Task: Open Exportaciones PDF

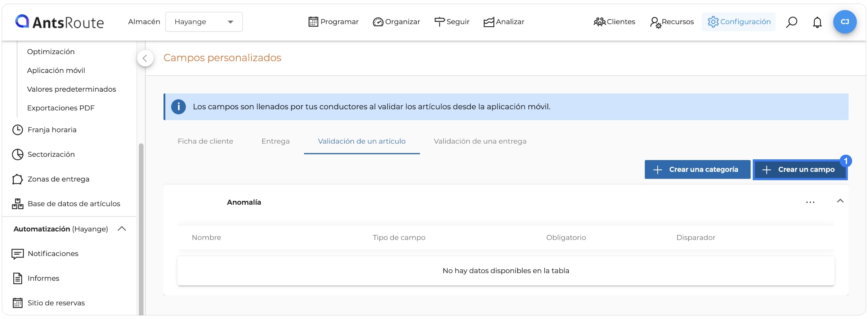Action: click(61, 108)
